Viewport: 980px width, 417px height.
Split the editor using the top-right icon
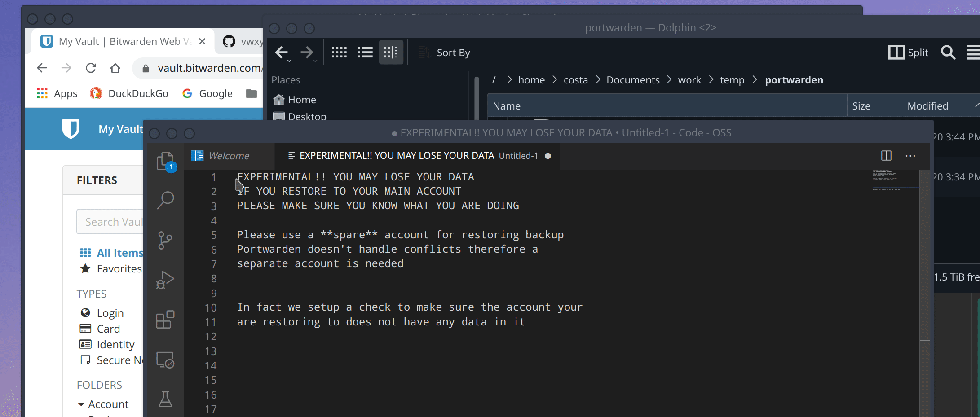886,156
